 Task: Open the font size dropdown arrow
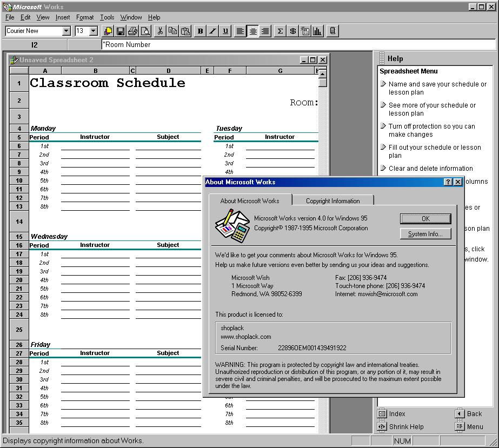point(94,31)
